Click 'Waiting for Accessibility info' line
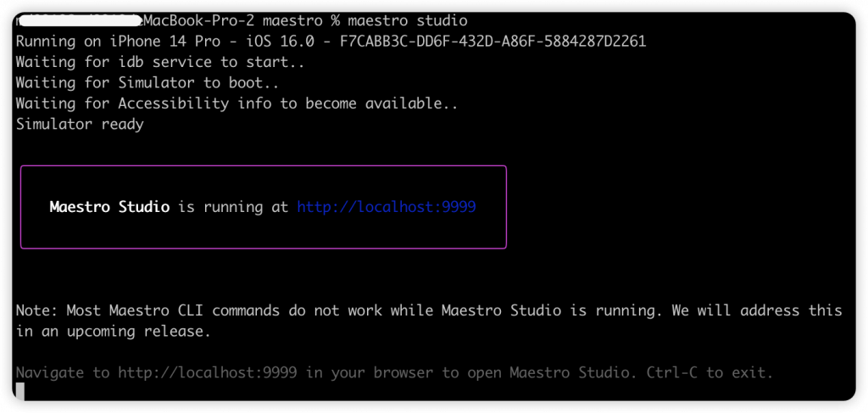 pyautogui.click(x=237, y=103)
